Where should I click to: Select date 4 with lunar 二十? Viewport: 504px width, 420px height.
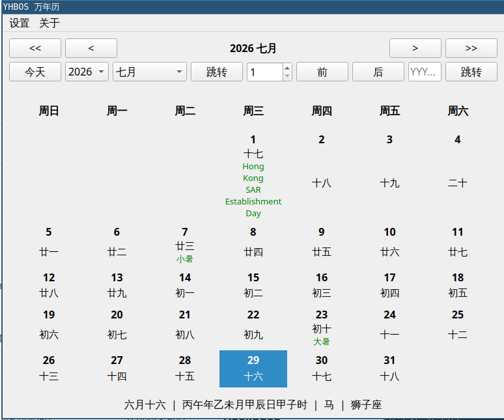tap(458, 176)
